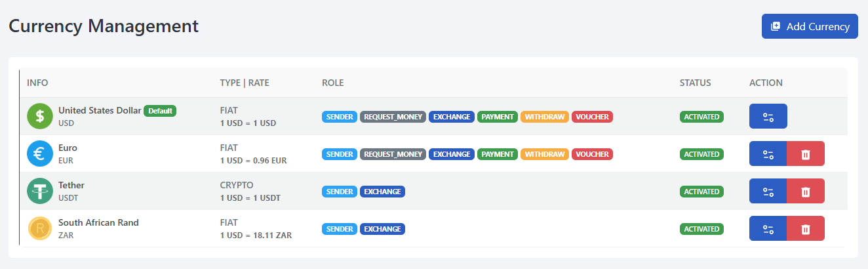Viewport: 868px width, 269px height.
Task: Click the Default badge beside US Dollar
Action: pos(160,111)
